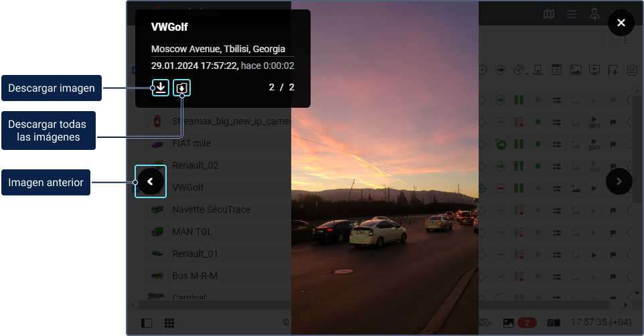Click the 17:57:35 (+04) clock

[x=601, y=323]
